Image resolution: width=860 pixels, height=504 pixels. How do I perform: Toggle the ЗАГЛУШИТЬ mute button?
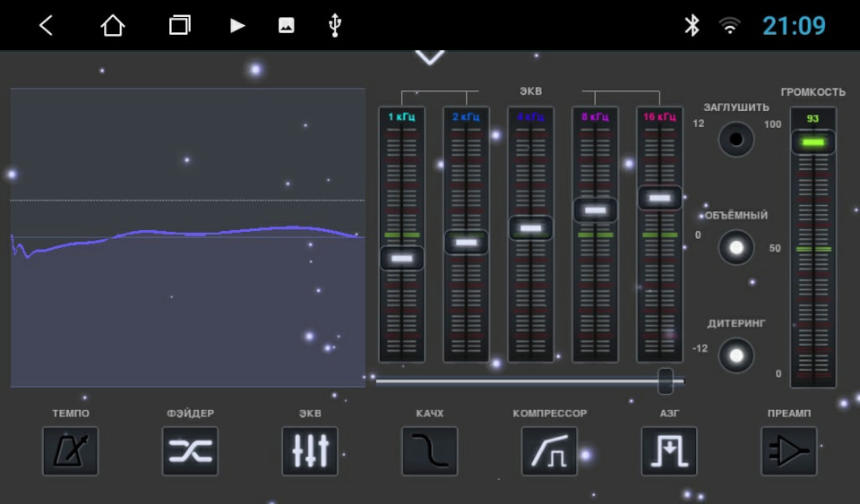(x=736, y=139)
